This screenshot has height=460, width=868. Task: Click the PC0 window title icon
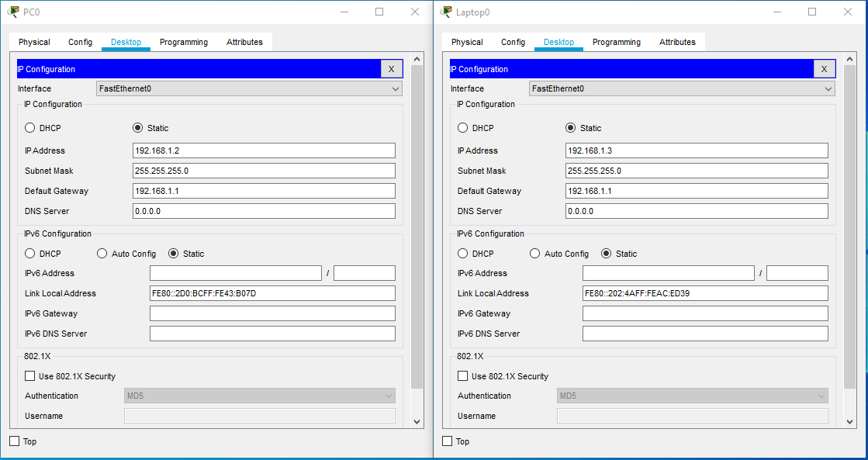(12, 12)
